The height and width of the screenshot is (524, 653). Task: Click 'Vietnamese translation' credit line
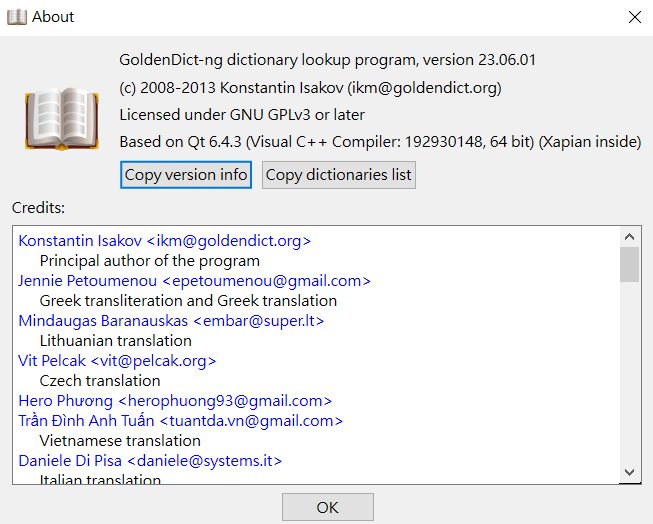click(120, 441)
